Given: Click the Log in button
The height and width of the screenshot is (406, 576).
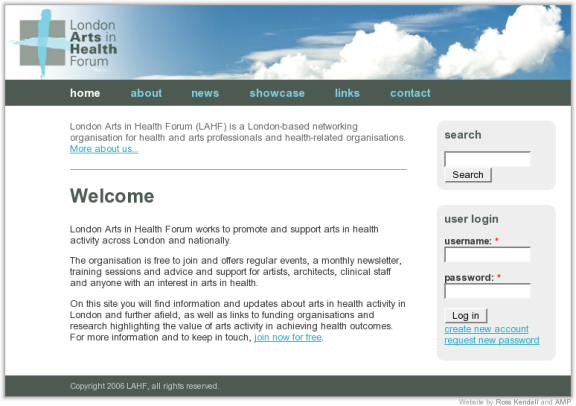Looking at the screenshot, I should point(465,316).
